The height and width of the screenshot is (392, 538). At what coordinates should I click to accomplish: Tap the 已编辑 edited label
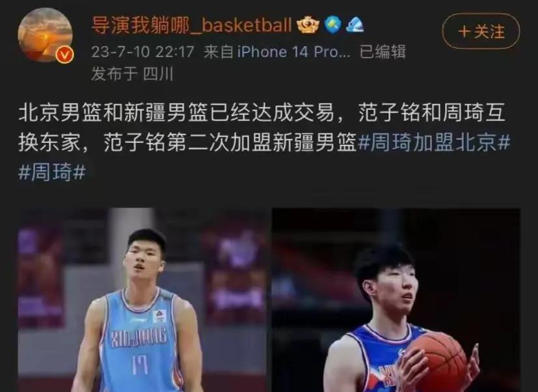coord(383,52)
